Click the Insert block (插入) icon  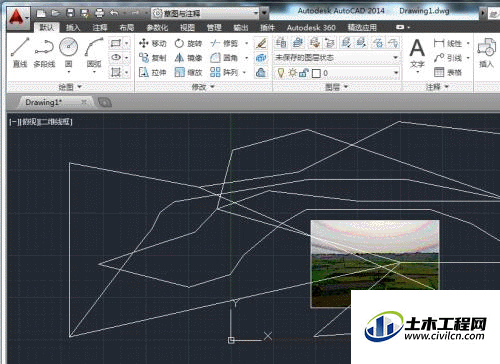[486, 53]
